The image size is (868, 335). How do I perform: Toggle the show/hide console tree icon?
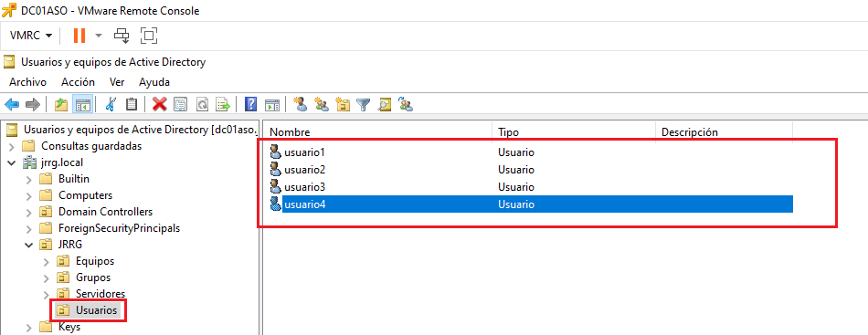82,104
